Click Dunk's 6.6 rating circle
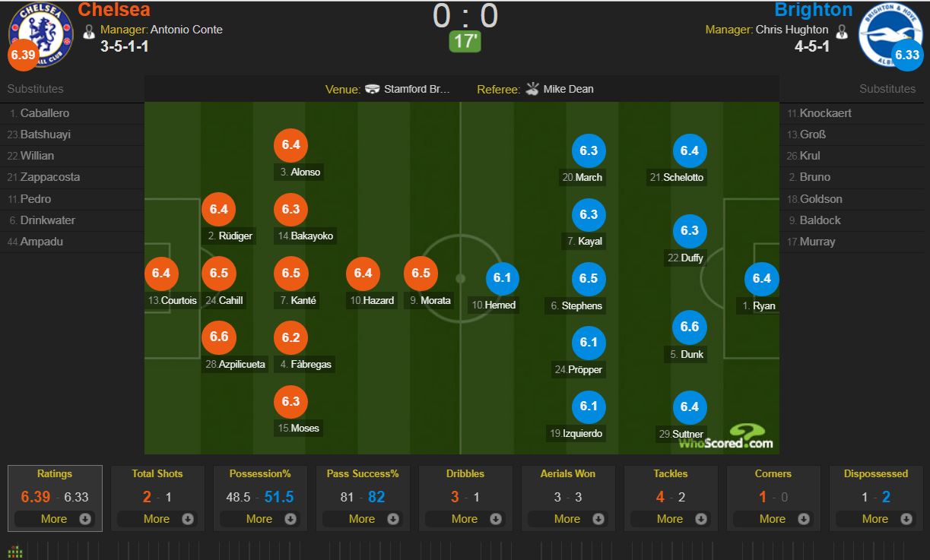The height and width of the screenshot is (560, 930). click(690, 327)
